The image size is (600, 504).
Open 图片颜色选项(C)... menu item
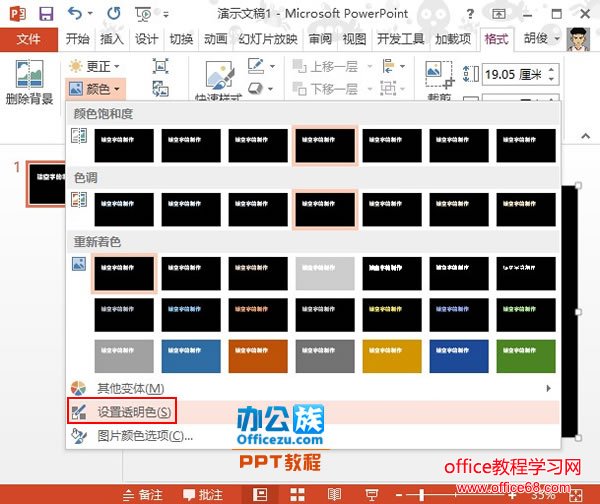(313, 435)
